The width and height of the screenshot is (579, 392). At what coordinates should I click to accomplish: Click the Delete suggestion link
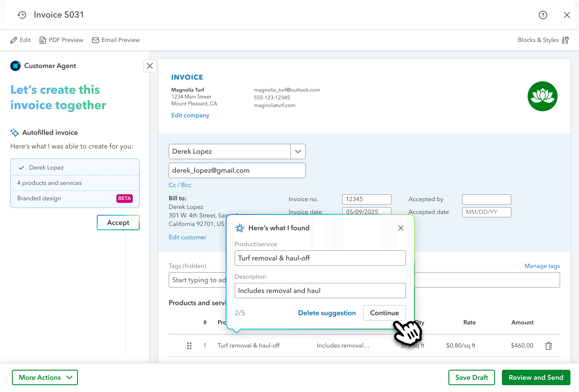coord(327,313)
